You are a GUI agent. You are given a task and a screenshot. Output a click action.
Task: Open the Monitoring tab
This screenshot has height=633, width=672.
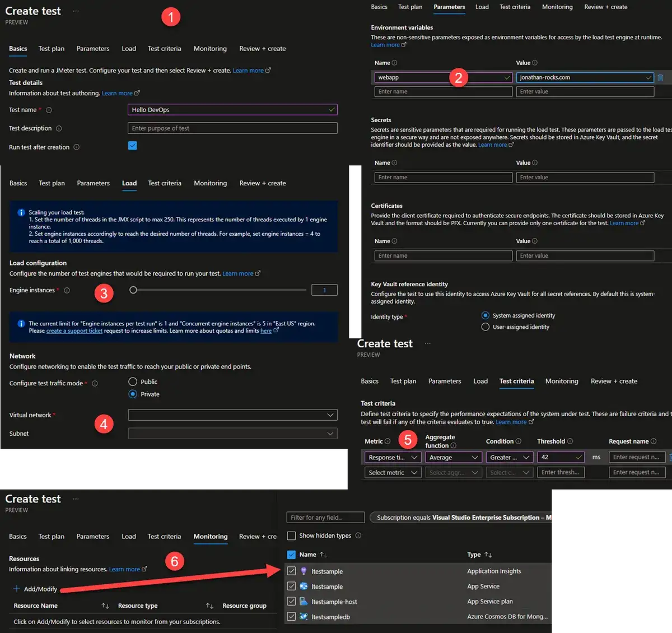pyautogui.click(x=210, y=537)
